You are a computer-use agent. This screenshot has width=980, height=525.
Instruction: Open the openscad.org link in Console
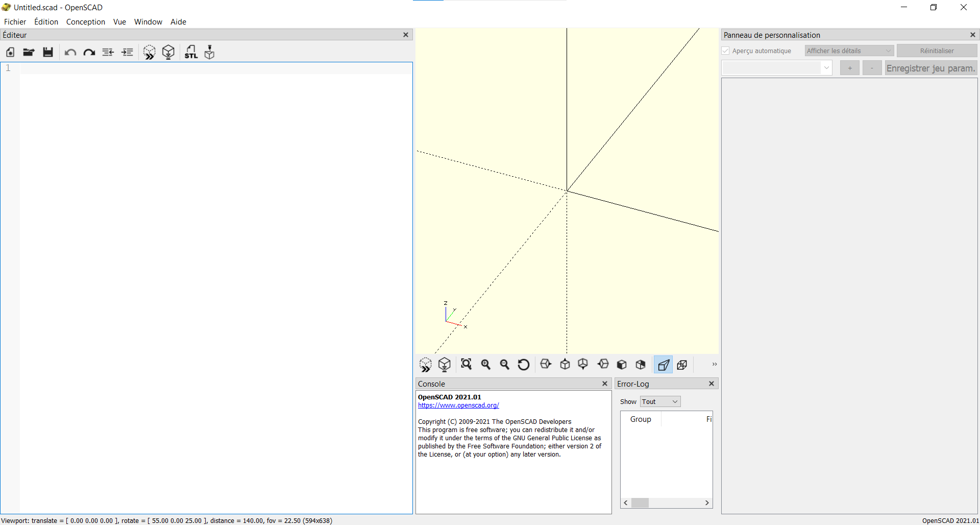pos(458,405)
